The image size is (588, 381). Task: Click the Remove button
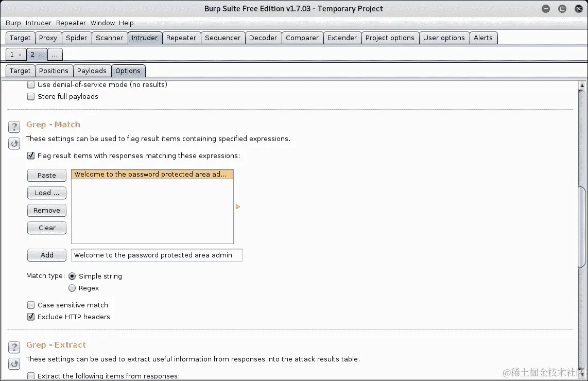click(x=47, y=211)
